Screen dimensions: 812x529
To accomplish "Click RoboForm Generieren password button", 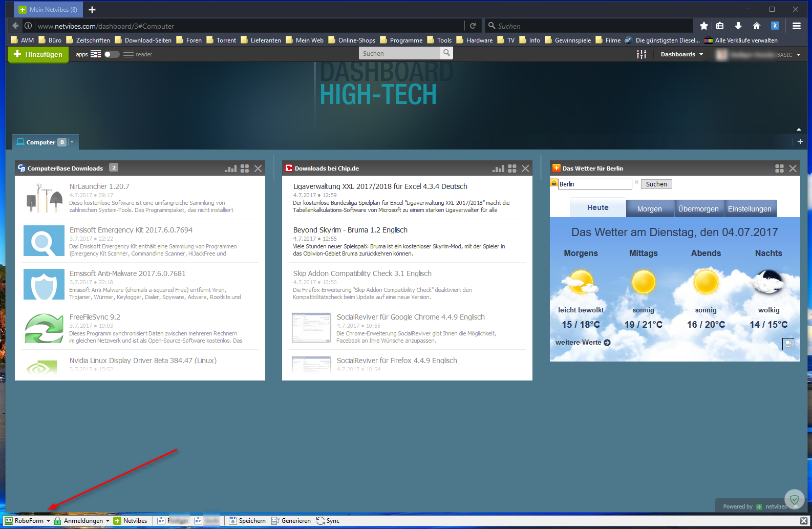I will pos(291,521).
